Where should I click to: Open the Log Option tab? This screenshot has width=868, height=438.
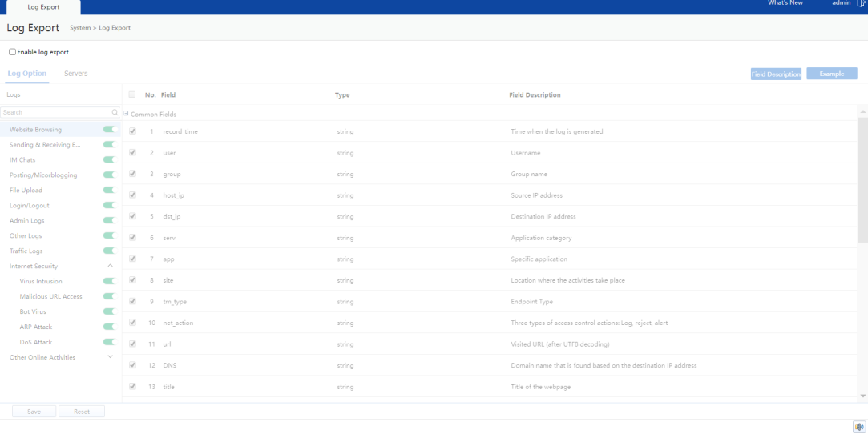27,74
